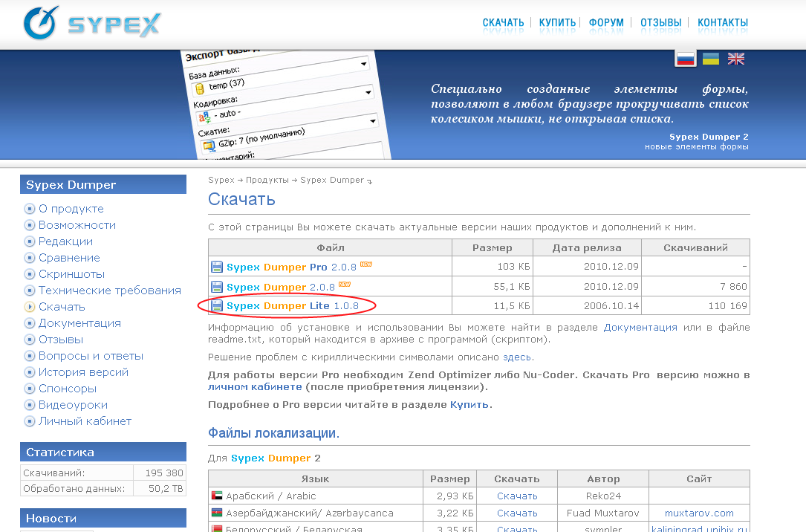The height and width of the screenshot is (532, 806).
Task: Click the Sypex Dumper sidebar heading
Action: click(x=103, y=184)
